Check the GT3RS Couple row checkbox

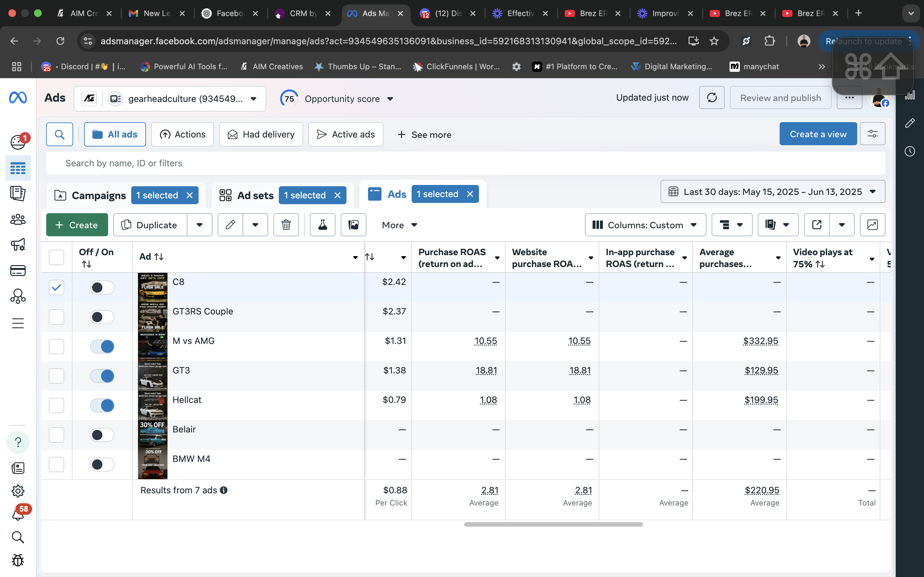56,317
